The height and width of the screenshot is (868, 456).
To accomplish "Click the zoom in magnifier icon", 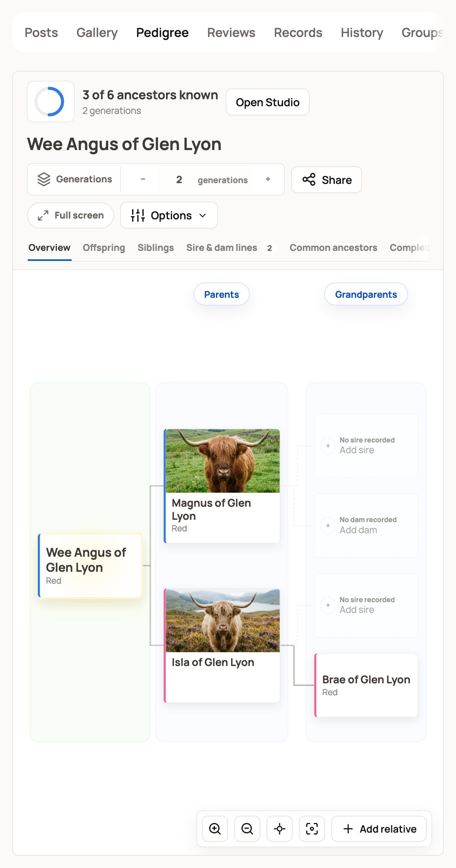I will click(215, 829).
